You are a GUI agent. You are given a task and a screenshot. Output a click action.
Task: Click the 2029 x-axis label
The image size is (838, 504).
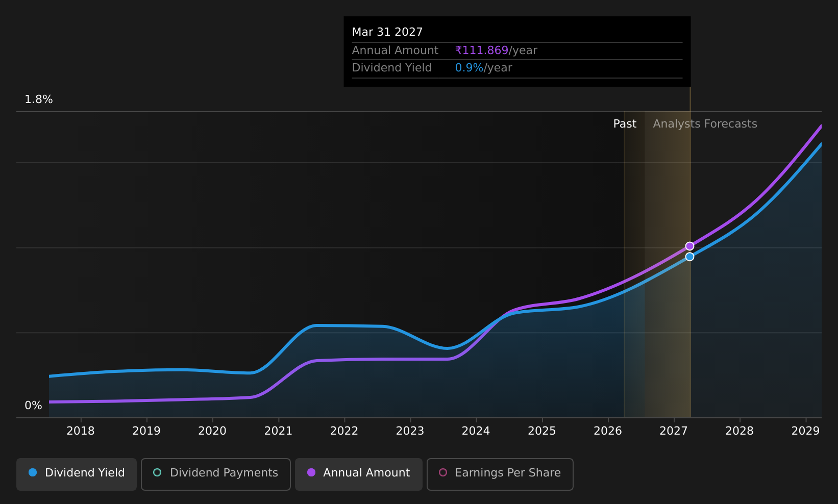(x=805, y=431)
